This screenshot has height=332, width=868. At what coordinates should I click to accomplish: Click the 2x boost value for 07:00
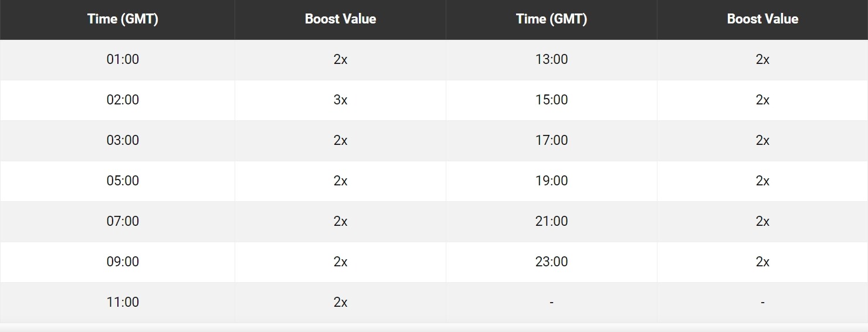point(340,221)
